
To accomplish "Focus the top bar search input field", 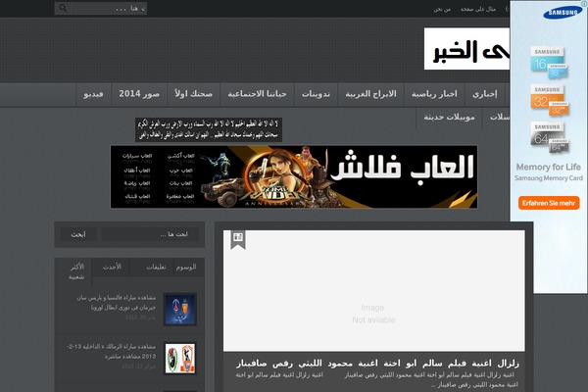I will click(x=107, y=8).
